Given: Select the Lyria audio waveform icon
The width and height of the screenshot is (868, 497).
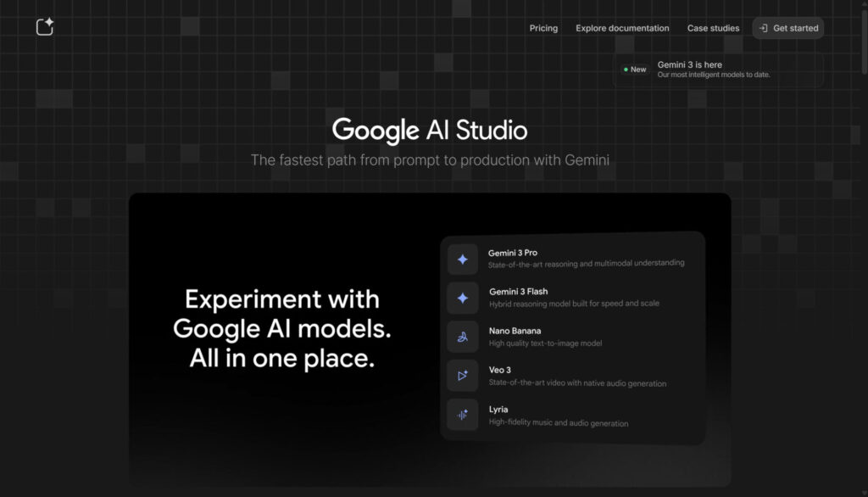Looking at the screenshot, I should pyautogui.click(x=462, y=416).
